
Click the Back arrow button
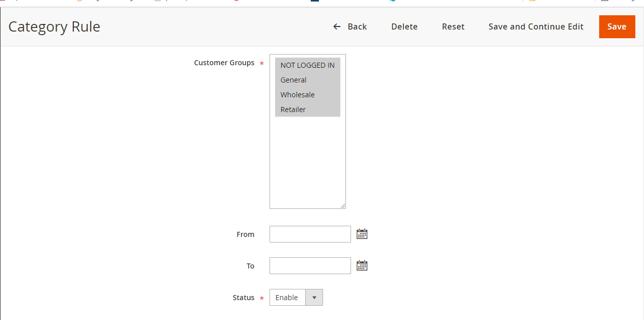pos(350,26)
